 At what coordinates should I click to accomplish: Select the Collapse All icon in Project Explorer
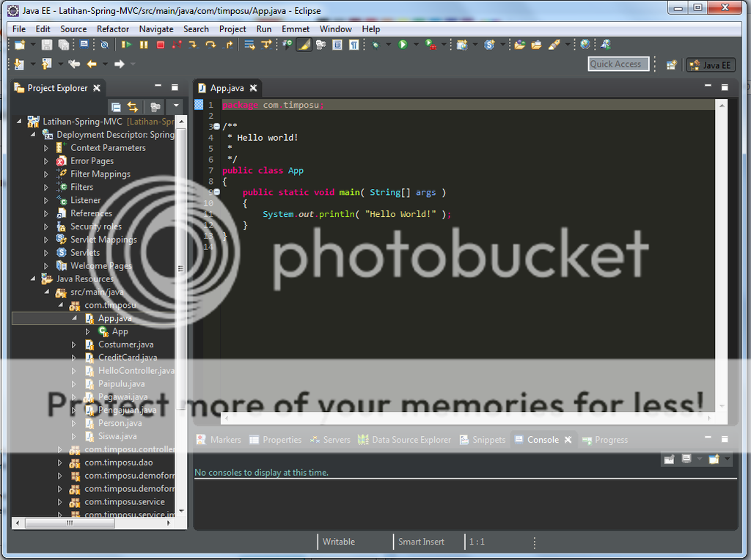coord(116,106)
